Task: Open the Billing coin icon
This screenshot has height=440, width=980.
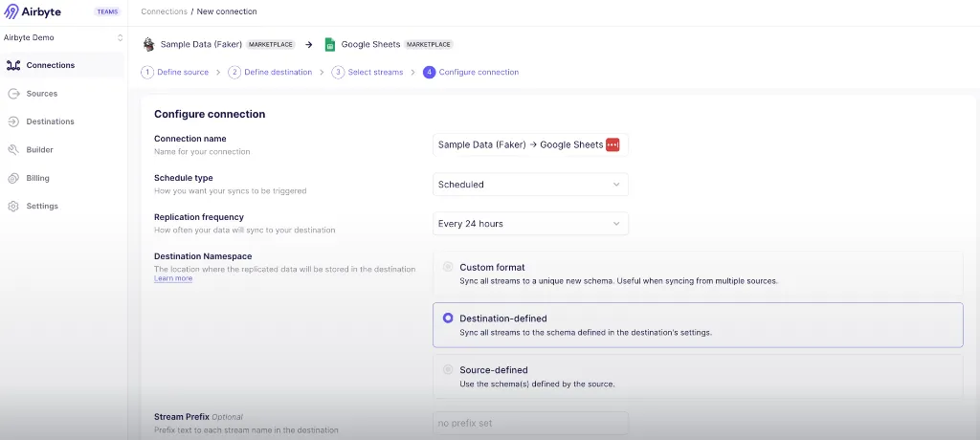Action: (13, 178)
